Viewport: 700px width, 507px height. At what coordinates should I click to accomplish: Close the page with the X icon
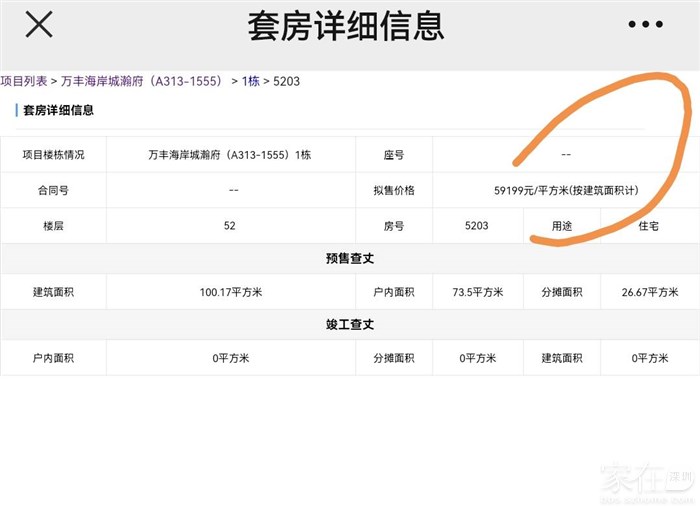pos(39,25)
